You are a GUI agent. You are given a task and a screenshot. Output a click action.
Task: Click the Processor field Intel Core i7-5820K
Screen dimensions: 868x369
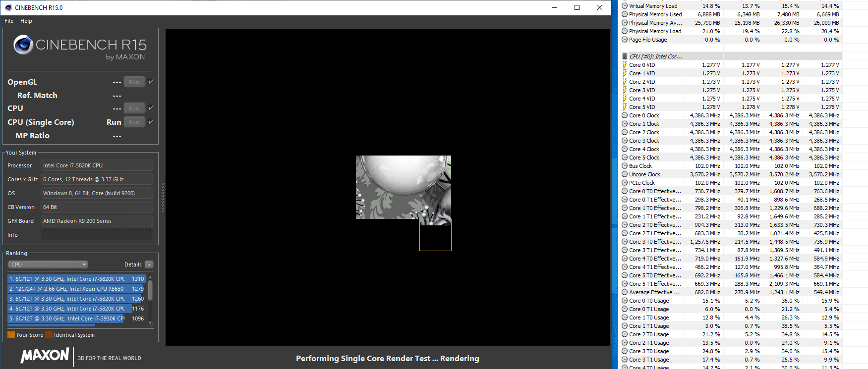pos(97,165)
